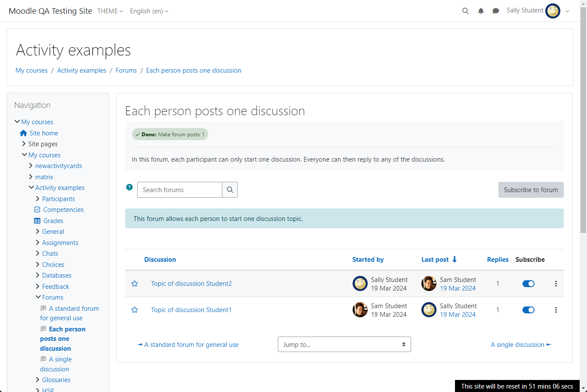This screenshot has height=392, width=587.
Task: Click forum icon beside Each person posts one
Action: coord(43,329)
